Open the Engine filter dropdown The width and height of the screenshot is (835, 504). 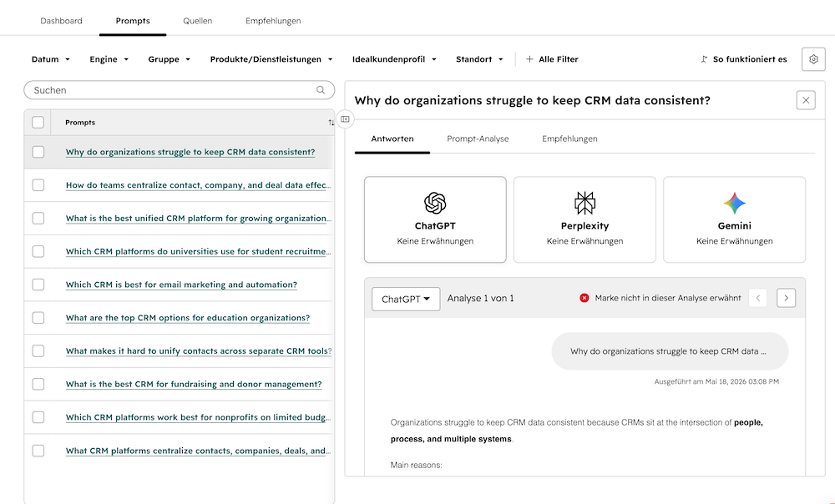tap(109, 59)
